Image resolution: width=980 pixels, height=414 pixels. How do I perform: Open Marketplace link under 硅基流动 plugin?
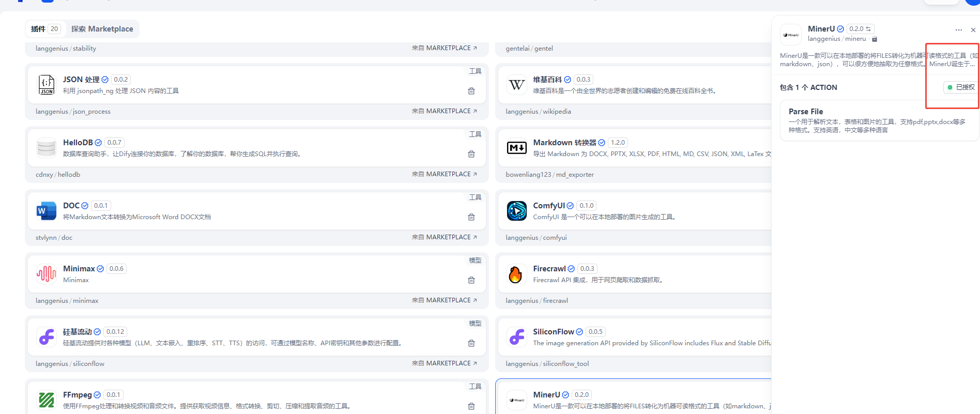(445, 363)
